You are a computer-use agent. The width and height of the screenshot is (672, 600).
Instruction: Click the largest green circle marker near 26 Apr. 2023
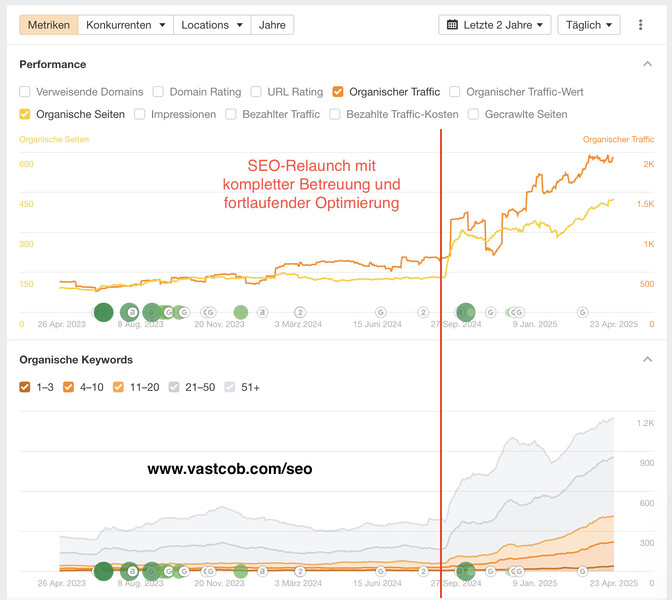click(x=102, y=313)
